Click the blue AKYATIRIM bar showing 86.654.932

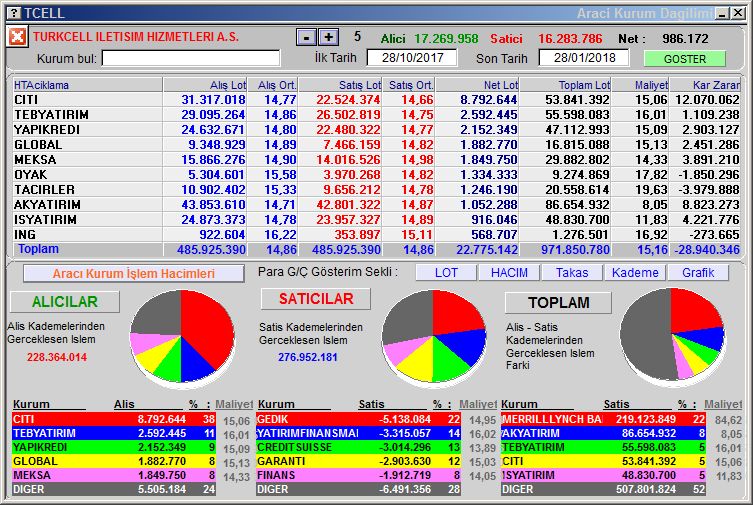point(603,433)
